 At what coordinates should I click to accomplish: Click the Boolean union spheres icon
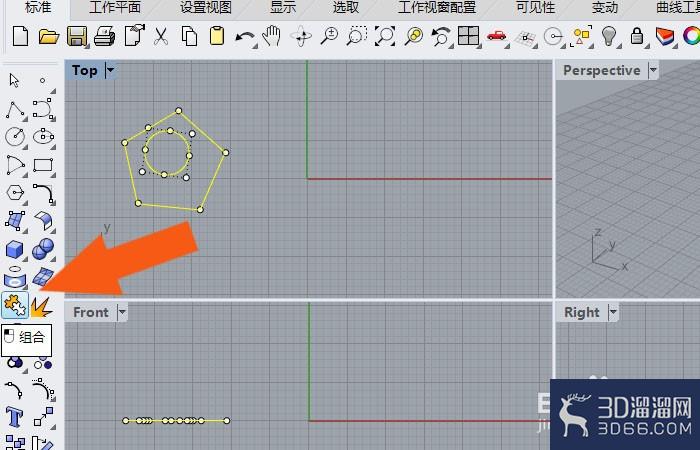(43, 249)
